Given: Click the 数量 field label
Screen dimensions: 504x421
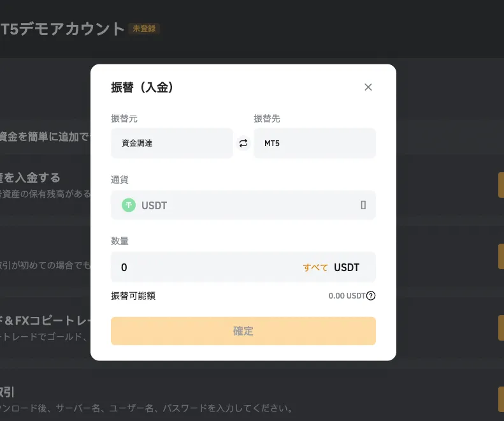Looking at the screenshot, I should point(120,240).
